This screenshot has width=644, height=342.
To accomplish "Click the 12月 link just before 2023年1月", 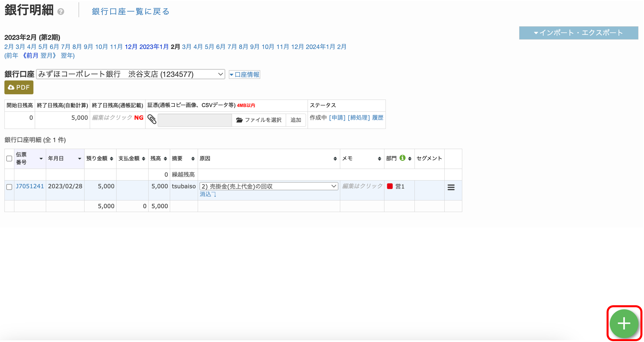I will 131,47.
